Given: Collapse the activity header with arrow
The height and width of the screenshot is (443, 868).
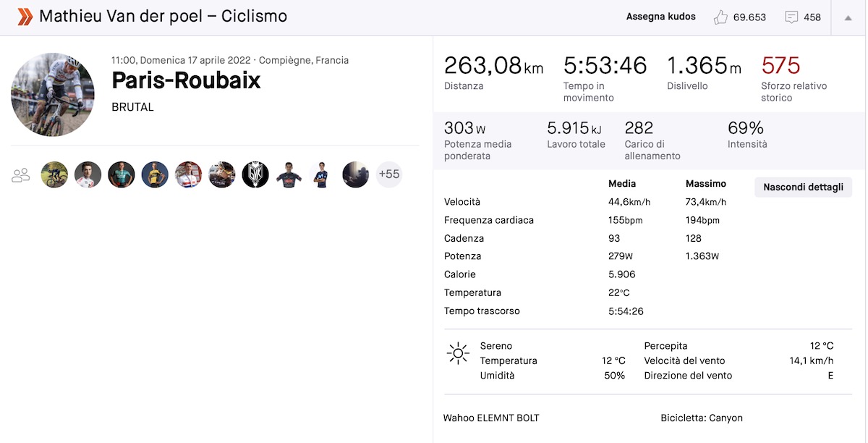Looking at the screenshot, I should coord(848,17).
